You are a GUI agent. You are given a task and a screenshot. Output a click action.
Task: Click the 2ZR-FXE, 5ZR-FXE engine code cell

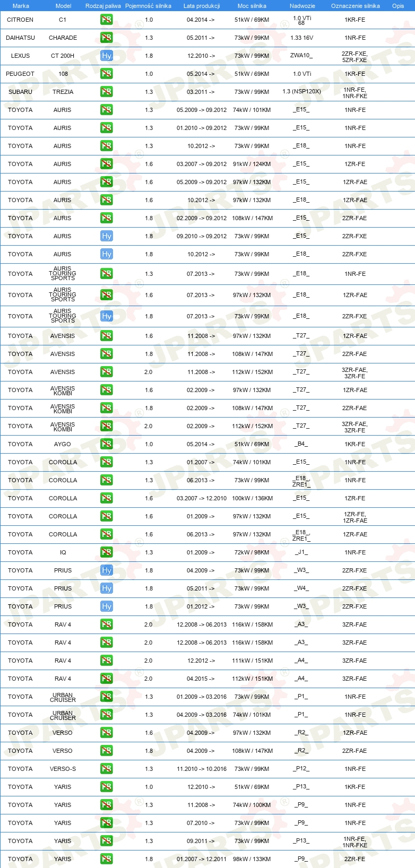[x=355, y=57]
